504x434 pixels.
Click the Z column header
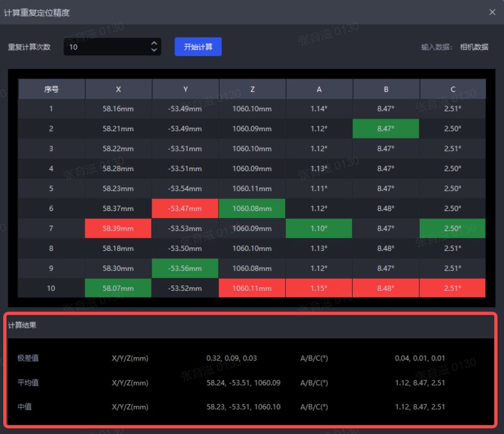point(252,89)
